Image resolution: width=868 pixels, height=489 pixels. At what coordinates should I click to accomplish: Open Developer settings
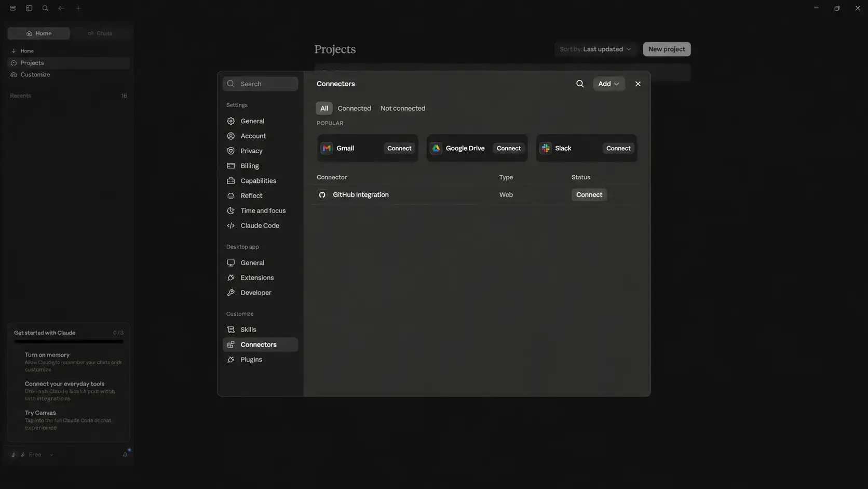tap(260, 293)
